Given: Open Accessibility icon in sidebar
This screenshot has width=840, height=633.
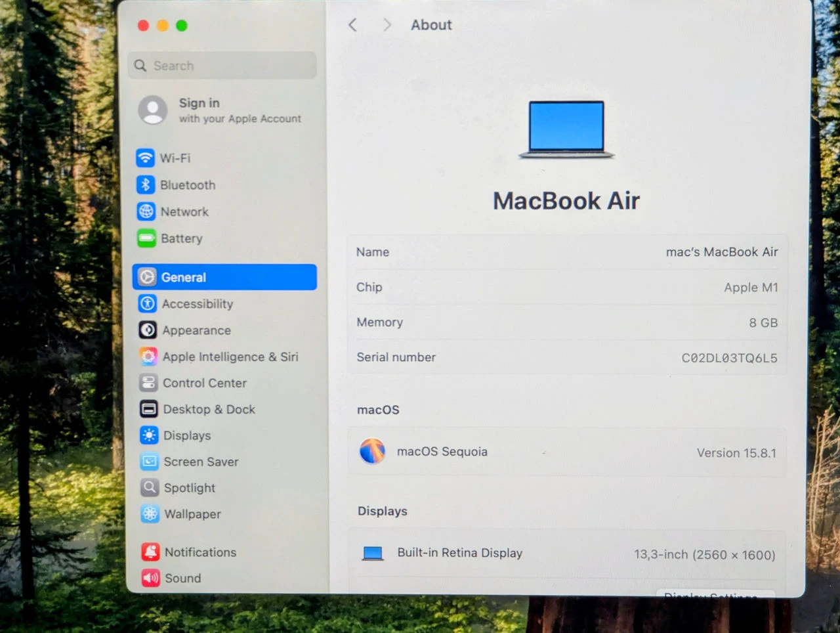Looking at the screenshot, I should click(148, 303).
